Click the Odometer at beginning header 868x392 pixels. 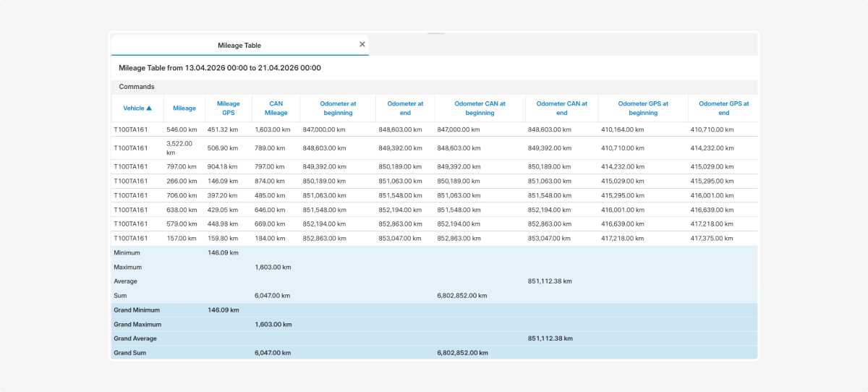pyautogui.click(x=338, y=108)
